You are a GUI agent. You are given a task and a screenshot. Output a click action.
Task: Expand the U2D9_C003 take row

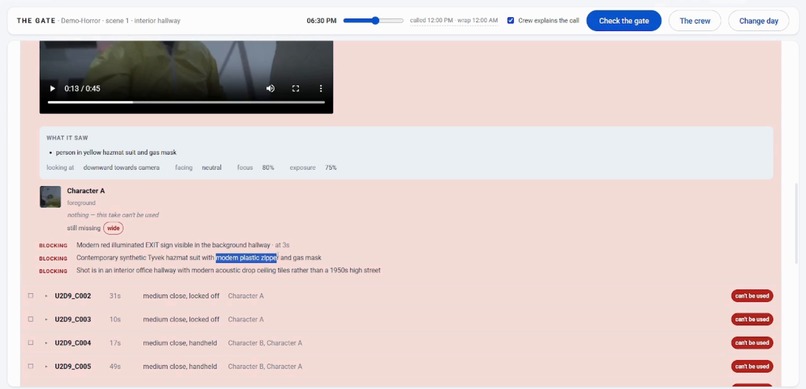(46, 320)
